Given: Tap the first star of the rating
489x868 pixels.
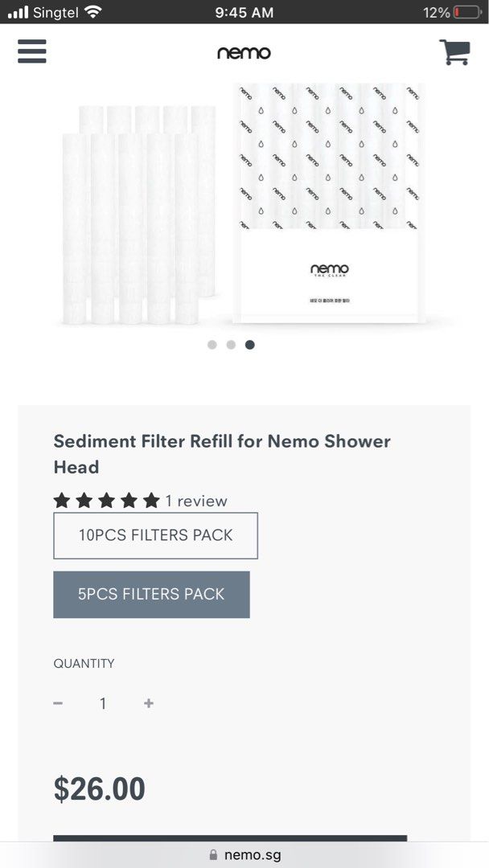Looking at the screenshot, I should tap(62, 500).
